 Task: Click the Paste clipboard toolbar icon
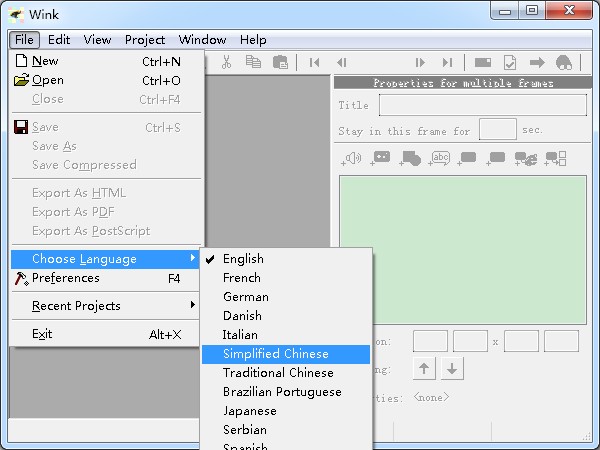[x=281, y=62]
